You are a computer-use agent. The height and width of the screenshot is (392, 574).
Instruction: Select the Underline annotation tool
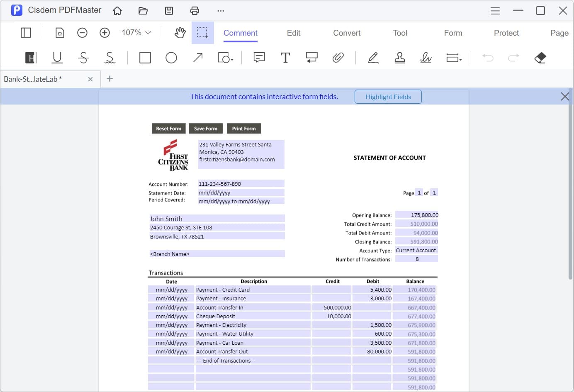tap(57, 58)
